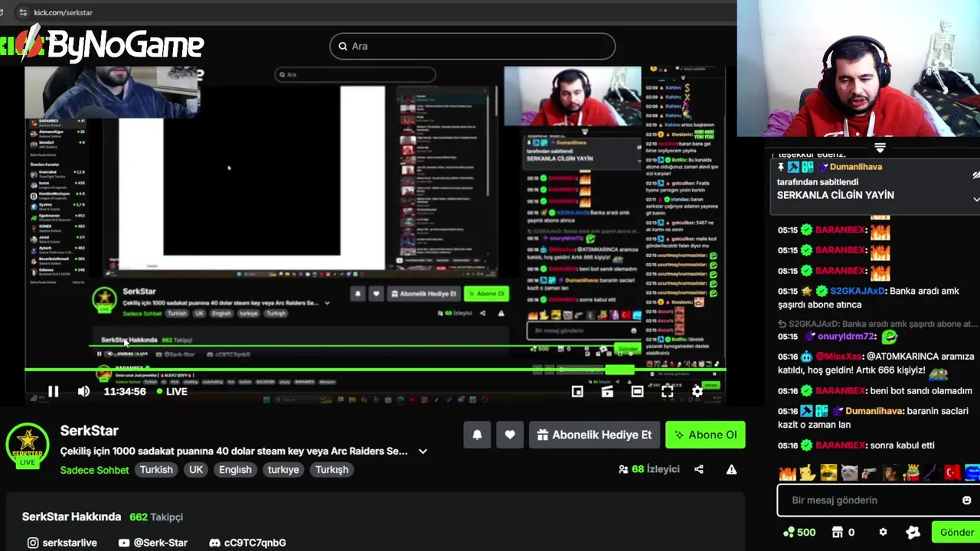Click the 11:34:56 stream timestamp
This screenshot has width=980, height=551.
click(x=125, y=391)
